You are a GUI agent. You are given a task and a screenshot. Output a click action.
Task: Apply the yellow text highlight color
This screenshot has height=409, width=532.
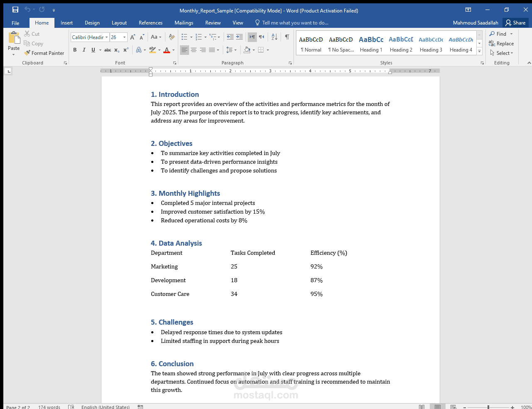(x=153, y=50)
